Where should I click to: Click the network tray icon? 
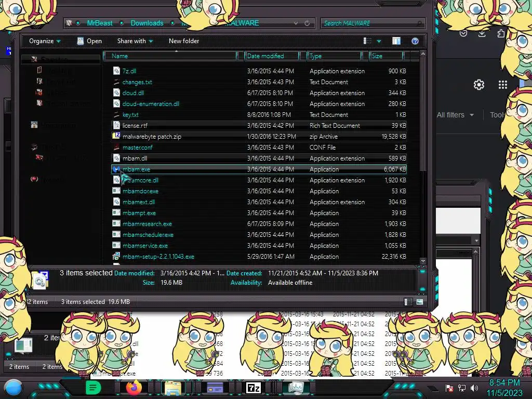pyautogui.click(x=462, y=388)
